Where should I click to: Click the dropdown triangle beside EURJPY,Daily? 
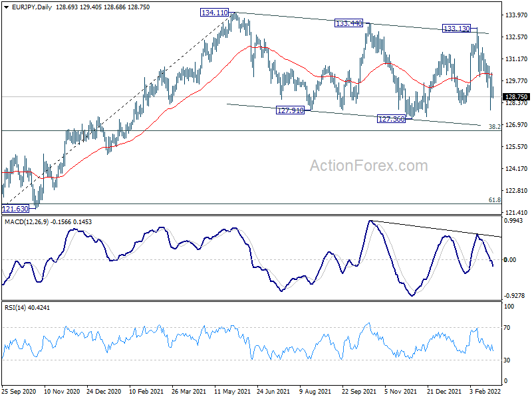pyautogui.click(x=6, y=7)
